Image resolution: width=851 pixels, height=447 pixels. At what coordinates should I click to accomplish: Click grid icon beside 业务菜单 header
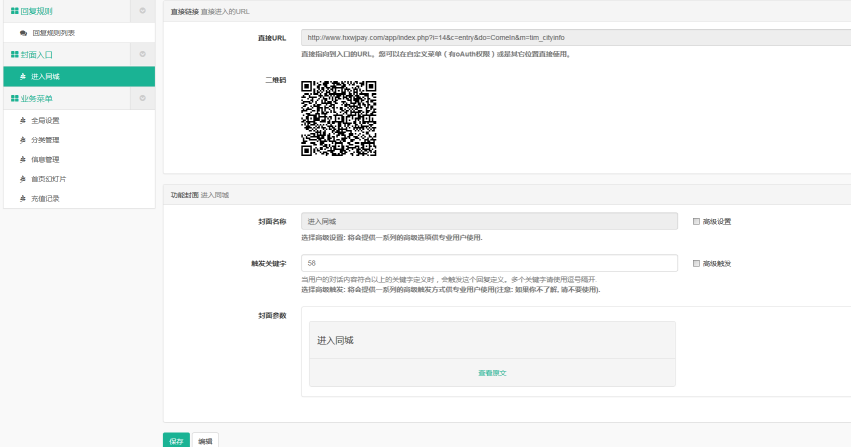point(15,99)
